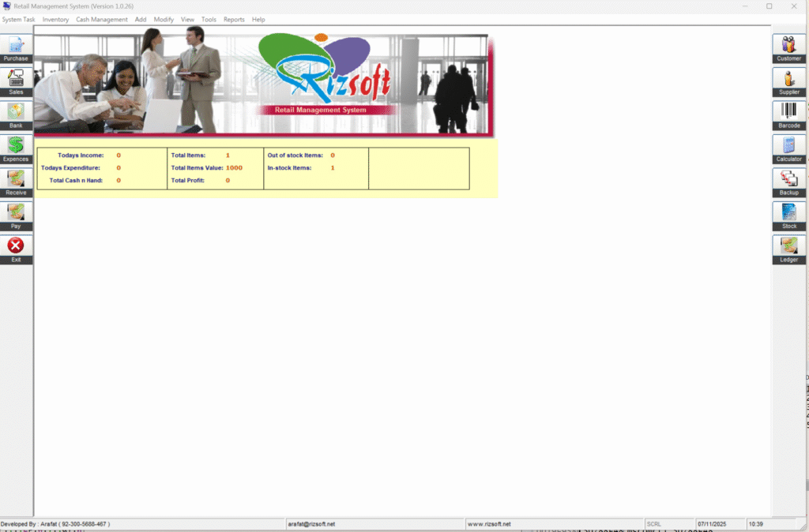
Task: Click the Sales register icon
Action: pyautogui.click(x=16, y=79)
